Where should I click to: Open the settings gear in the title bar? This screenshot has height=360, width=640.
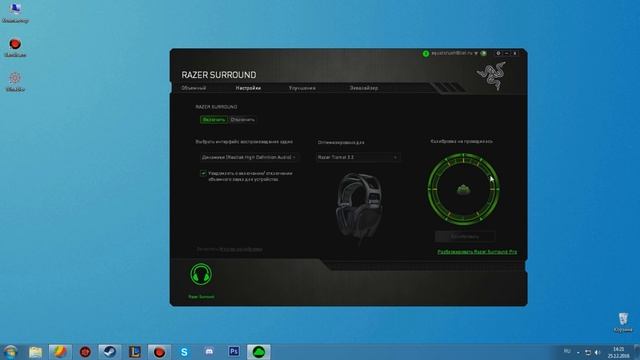point(498,53)
